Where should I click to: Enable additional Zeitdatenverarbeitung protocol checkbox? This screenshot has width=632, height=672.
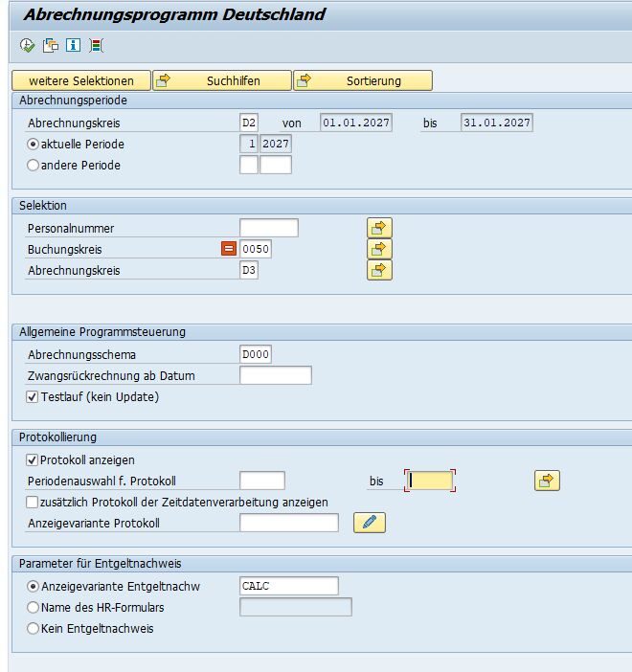33,502
